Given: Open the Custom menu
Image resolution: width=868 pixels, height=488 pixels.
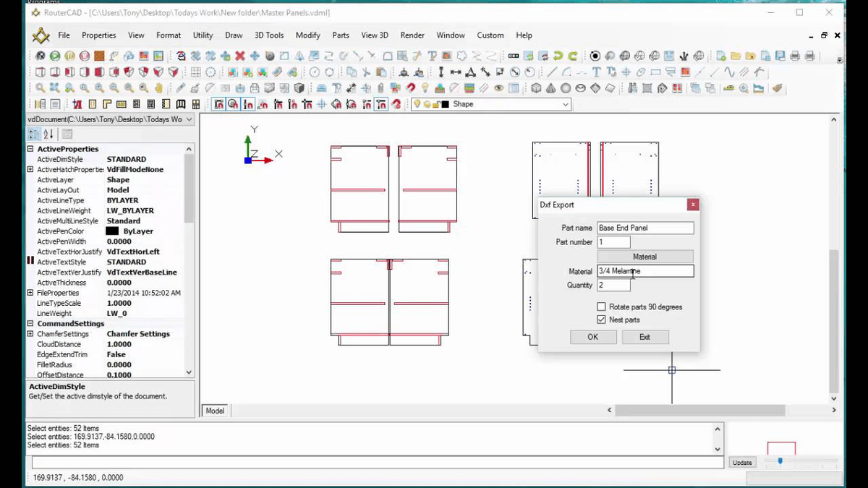Looking at the screenshot, I should (x=490, y=35).
